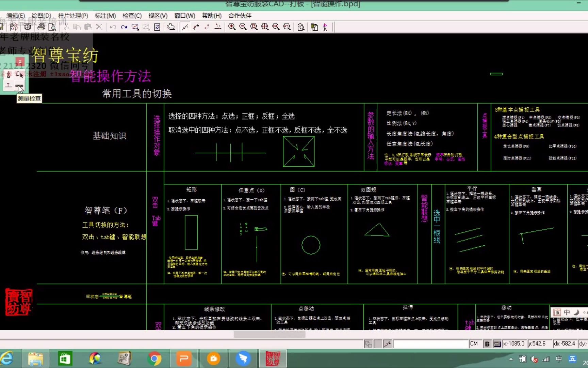Click the zoom window magnifier icon
This screenshot has height=368, width=588.
[276, 27]
